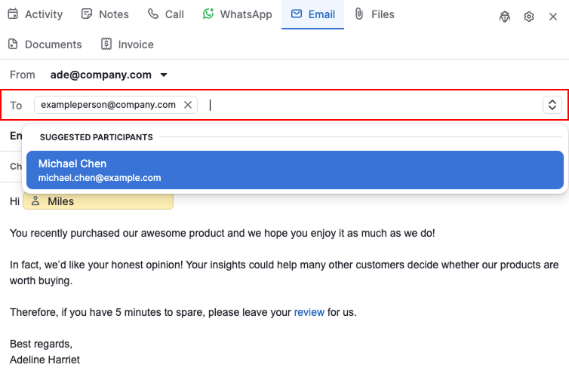The width and height of the screenshot is (569, 392).
Task: Open the review hyperlink
Action: click(309, 312)
